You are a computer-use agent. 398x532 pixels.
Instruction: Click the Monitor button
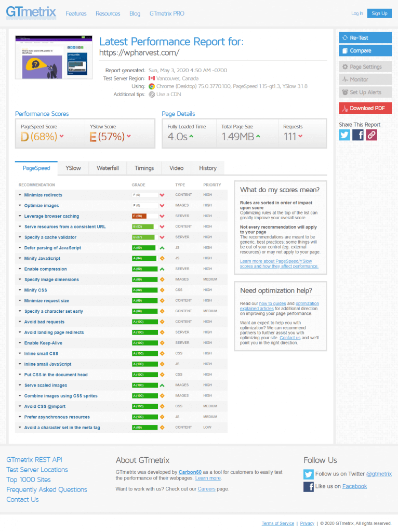coord(365,79)
